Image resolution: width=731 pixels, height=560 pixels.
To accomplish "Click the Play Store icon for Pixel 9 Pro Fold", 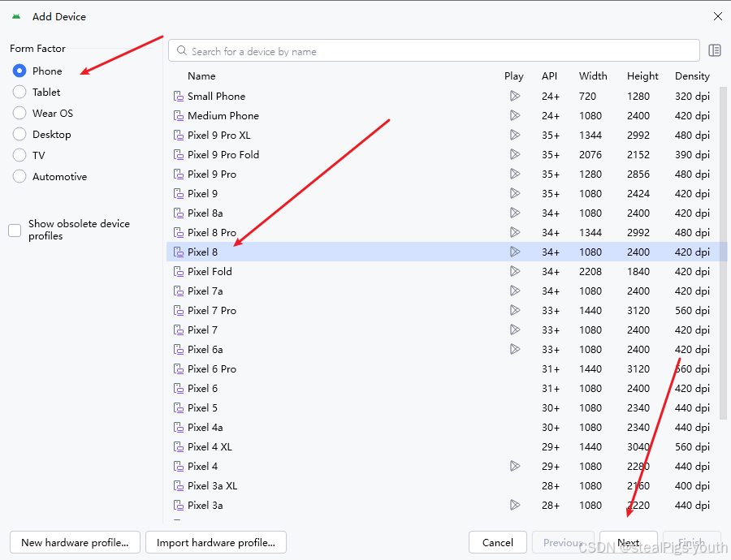I will [x=515, y=155].
